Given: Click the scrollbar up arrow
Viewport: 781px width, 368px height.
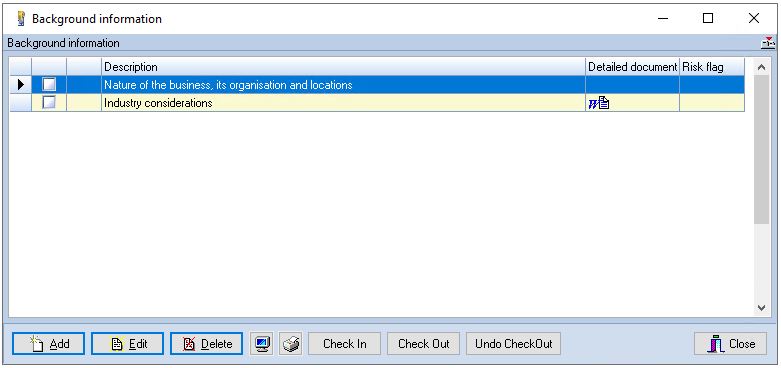Looking at the screenshot, I should (762, 67).
